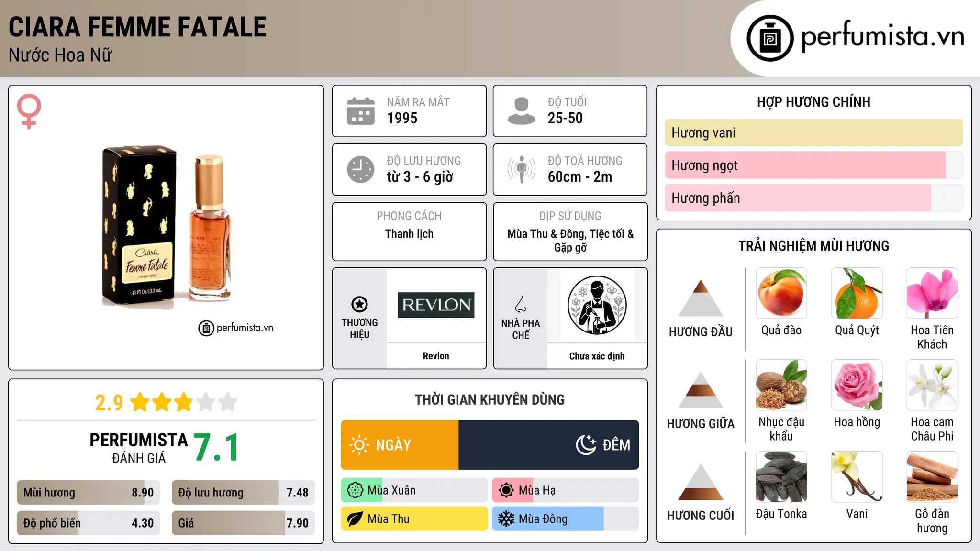This screenshot has height=551, width=980.
Task: Click the calendar icon beside Năm ra mắt
Action: point(361,111)
